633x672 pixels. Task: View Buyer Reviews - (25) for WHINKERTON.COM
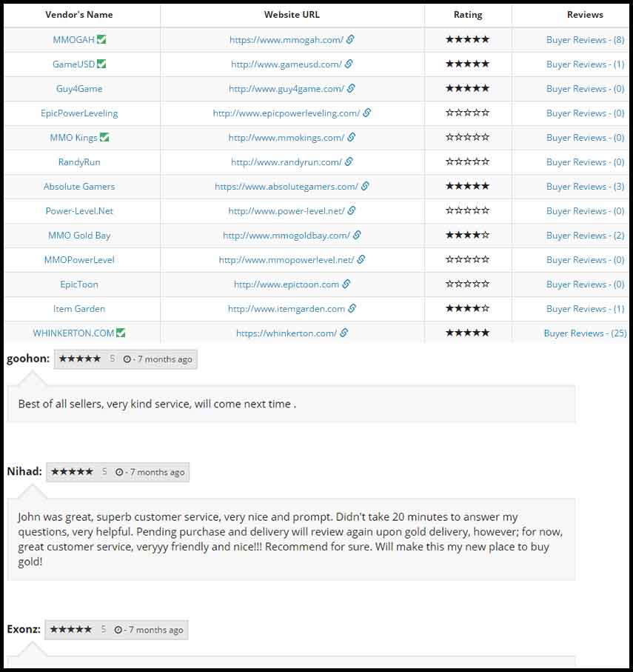click(585, 333)
